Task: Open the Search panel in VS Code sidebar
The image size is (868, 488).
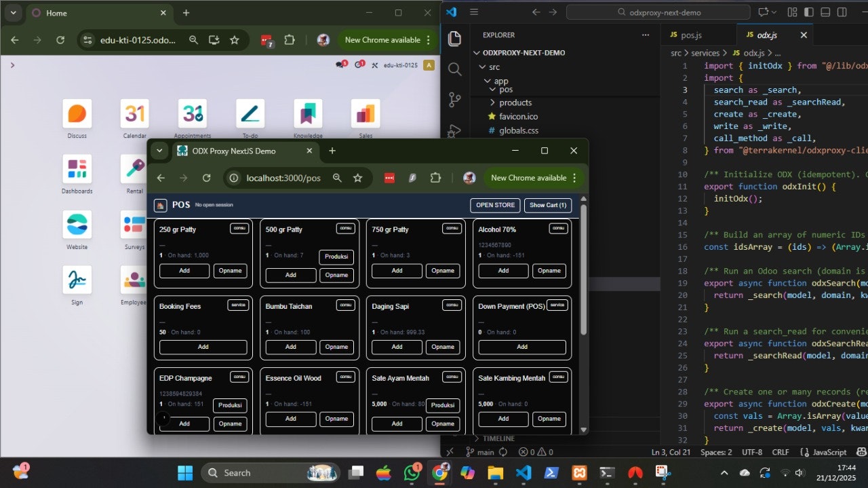Action: [454, 69]
